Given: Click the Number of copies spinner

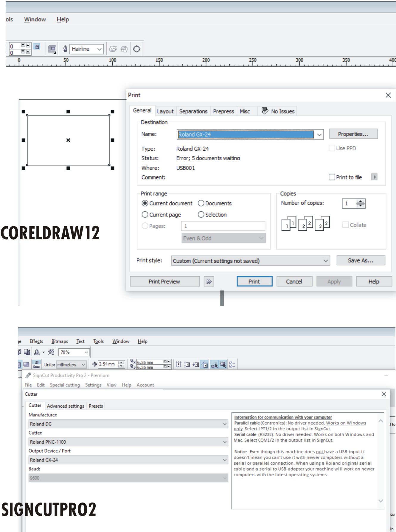Looking at the screenshot, I should [x=361, y=203].
